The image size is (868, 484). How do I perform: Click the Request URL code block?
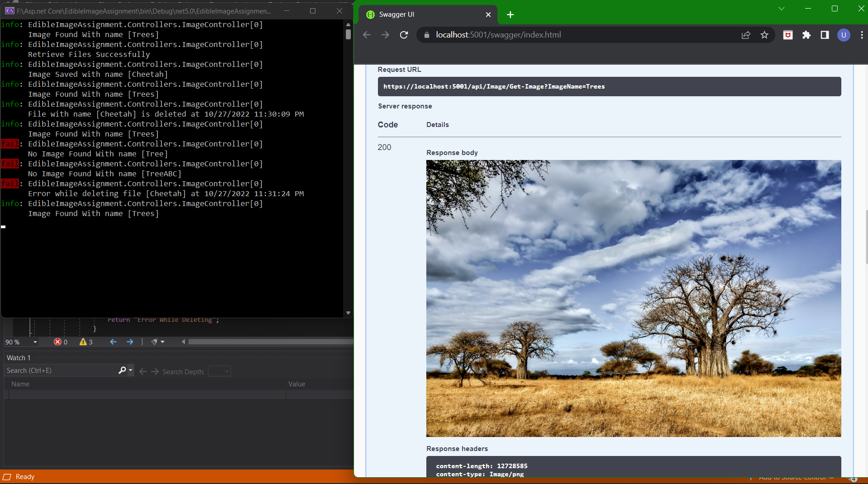coord(609,86)
